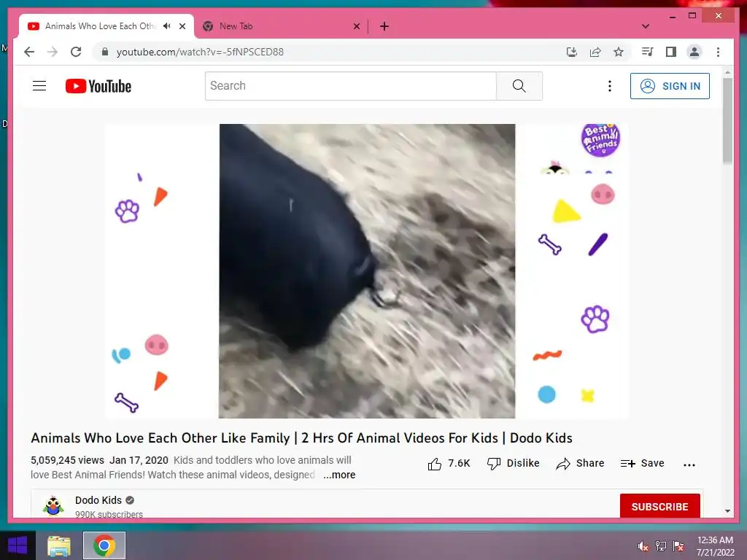Screen dimensions: 747x560
Task: Open a new tab with the plus button
Action: [x=384, y=26]
